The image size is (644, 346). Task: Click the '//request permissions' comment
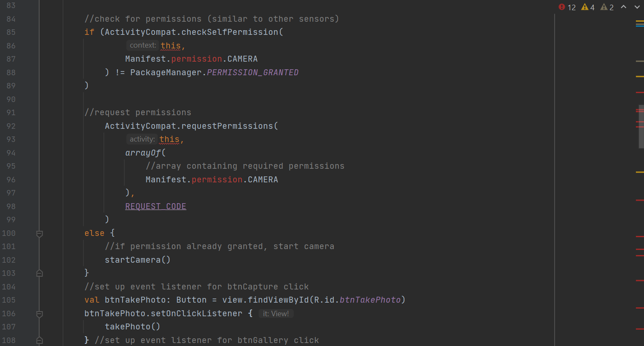138,113
